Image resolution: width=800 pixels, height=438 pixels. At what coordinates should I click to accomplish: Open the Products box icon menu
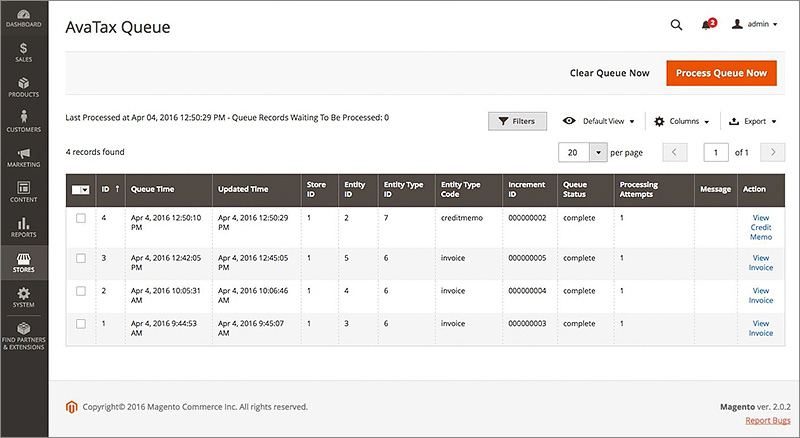tap(23, 87)
